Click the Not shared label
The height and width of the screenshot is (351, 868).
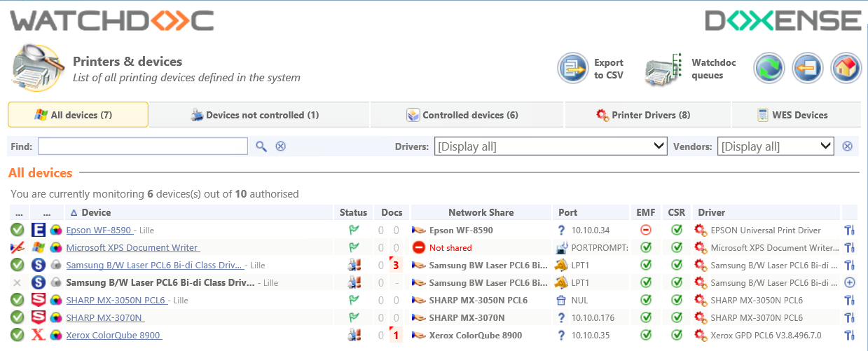coord(450,247)
